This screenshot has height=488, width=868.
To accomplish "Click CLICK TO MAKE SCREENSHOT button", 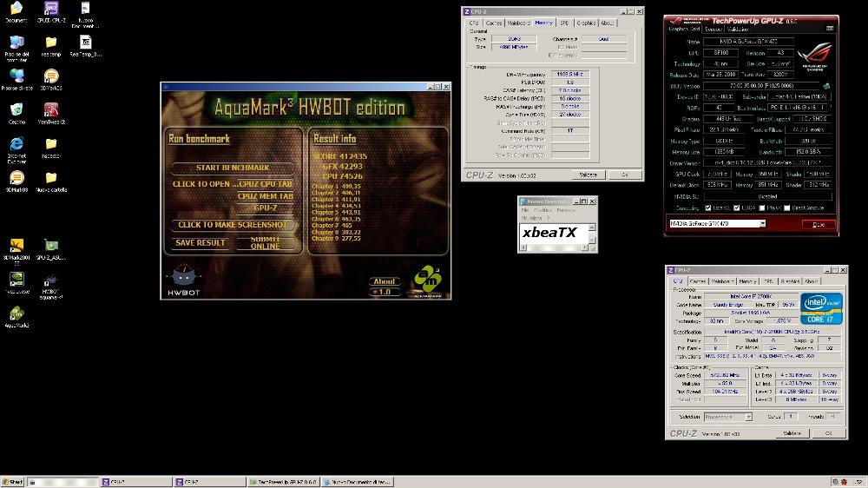I will [233, 225].
